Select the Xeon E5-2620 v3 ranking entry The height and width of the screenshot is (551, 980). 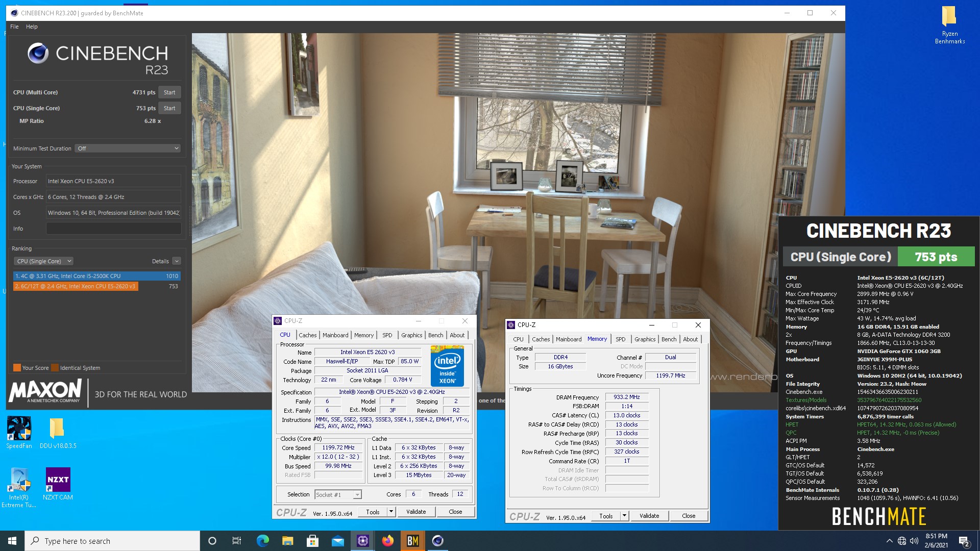[97, 286]
